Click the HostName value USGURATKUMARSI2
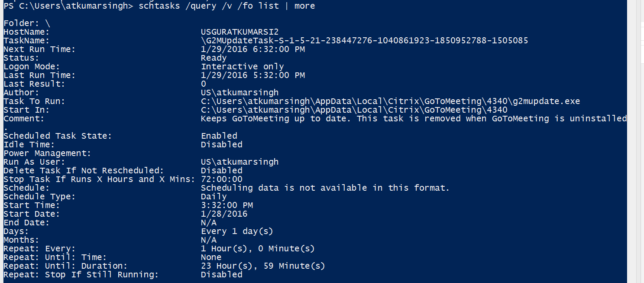 [239, 32]
